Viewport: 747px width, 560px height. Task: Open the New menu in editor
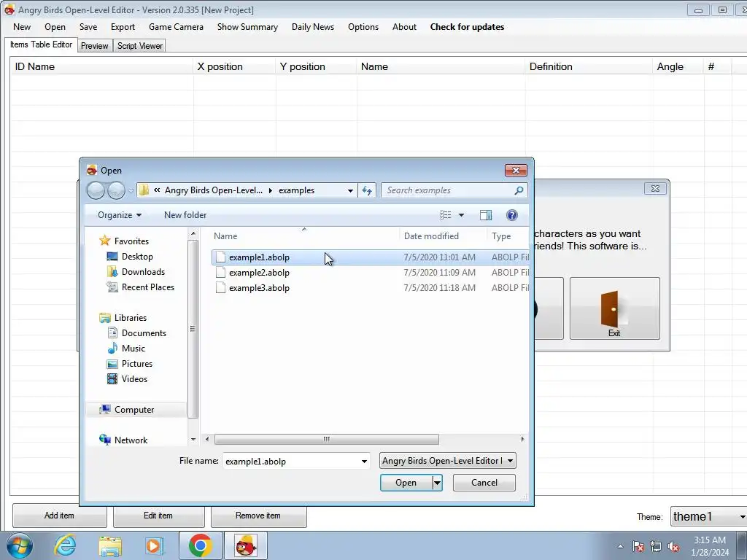22,27
